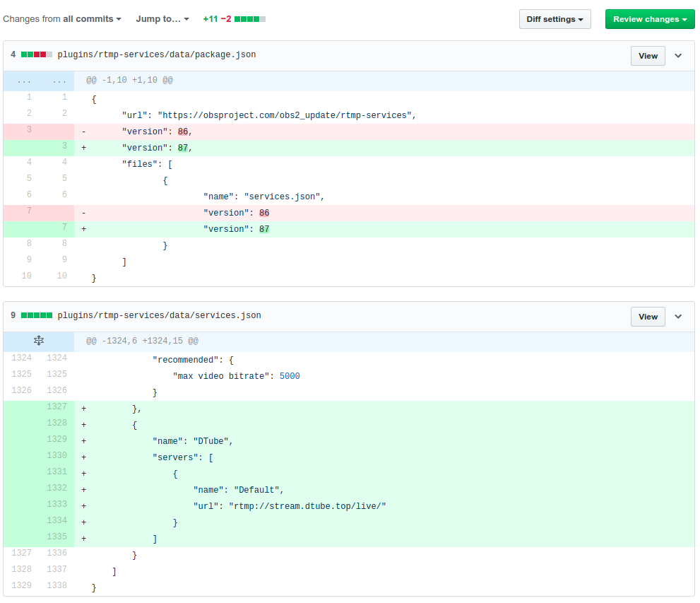700x603 pixels.
Task: Click the services.json file path link
Action: (160, 315)
